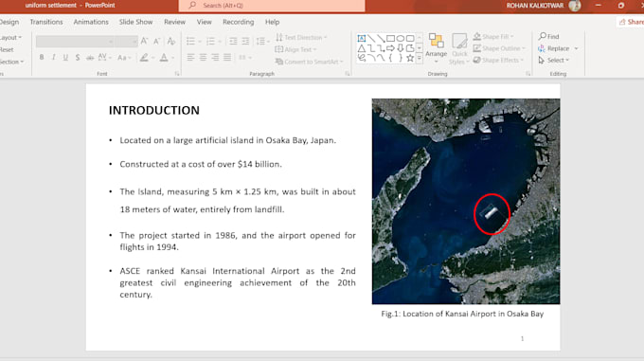Select the Down Arrow block shape
644x361 pixels.
(401, 48)
